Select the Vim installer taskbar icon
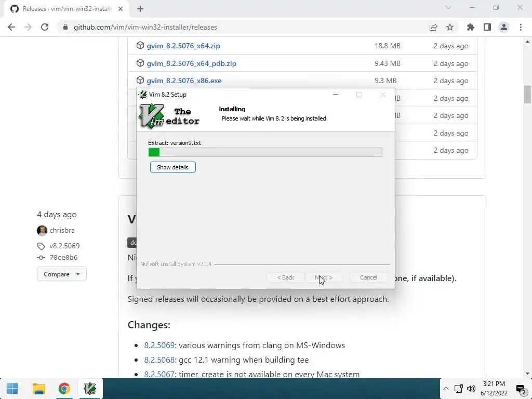 click(90, 389)
